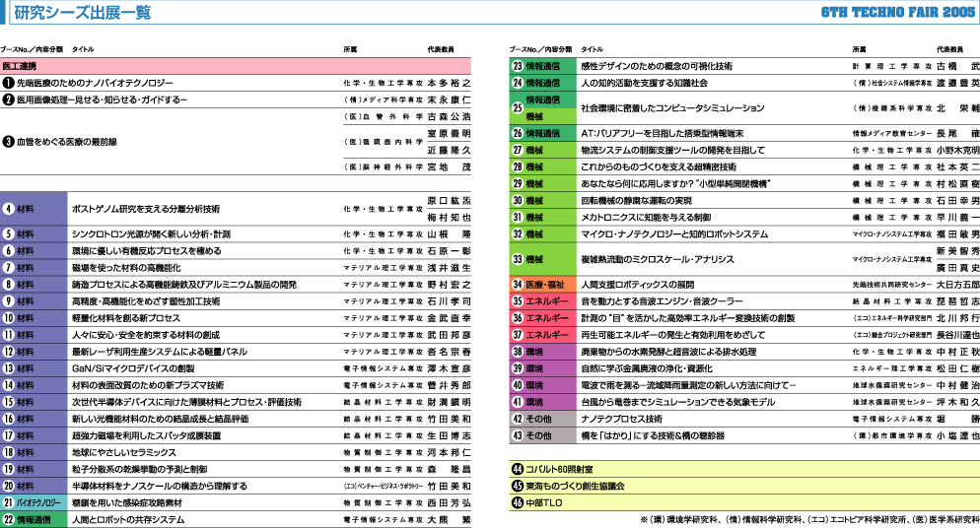This screenshot has width=980, height=528.
Task: Select the title 複雑熱流動のミクロスケール・アナリシス
Action: click(x=658, y=260)
